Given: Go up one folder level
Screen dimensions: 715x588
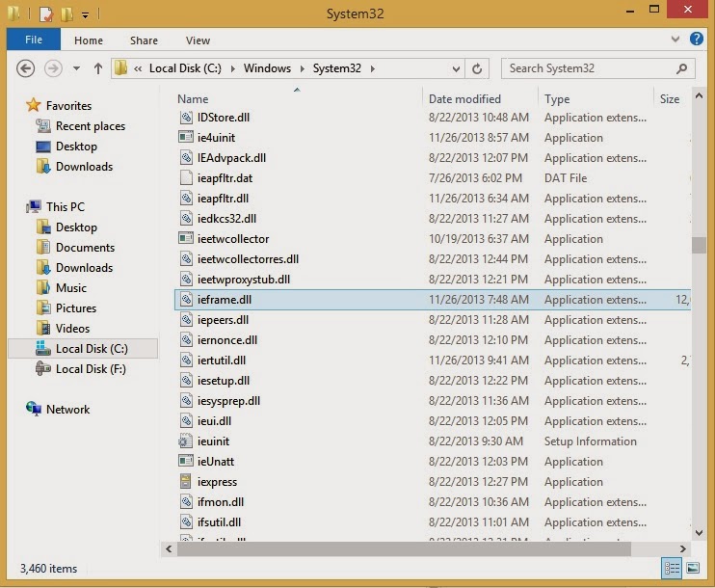Looking at the screenshot, I should [x=98, y=68].
